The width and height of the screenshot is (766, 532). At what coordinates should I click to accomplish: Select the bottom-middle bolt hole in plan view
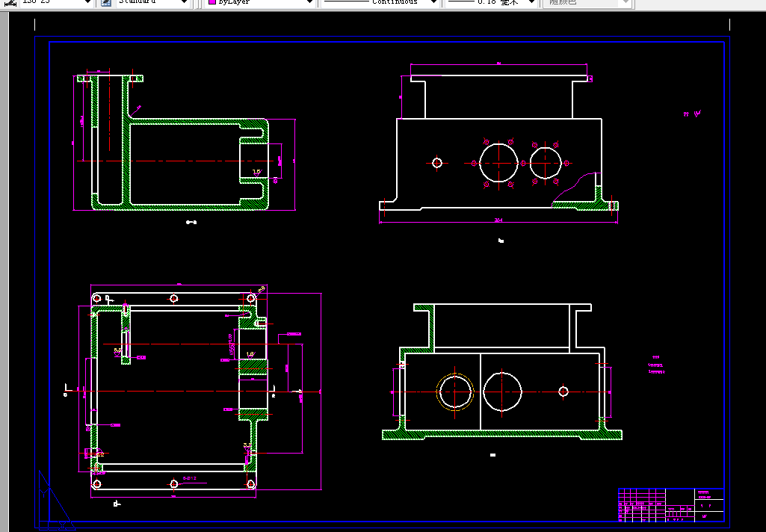pyautogui.click(x=173, y=483)
